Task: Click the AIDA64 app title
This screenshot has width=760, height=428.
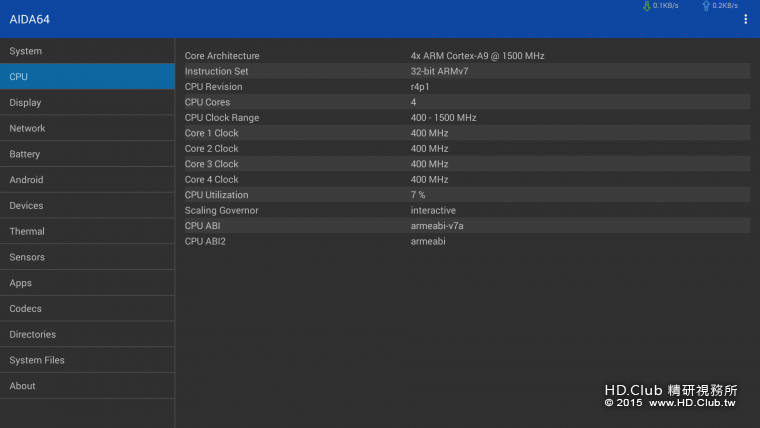Action: 30,19
